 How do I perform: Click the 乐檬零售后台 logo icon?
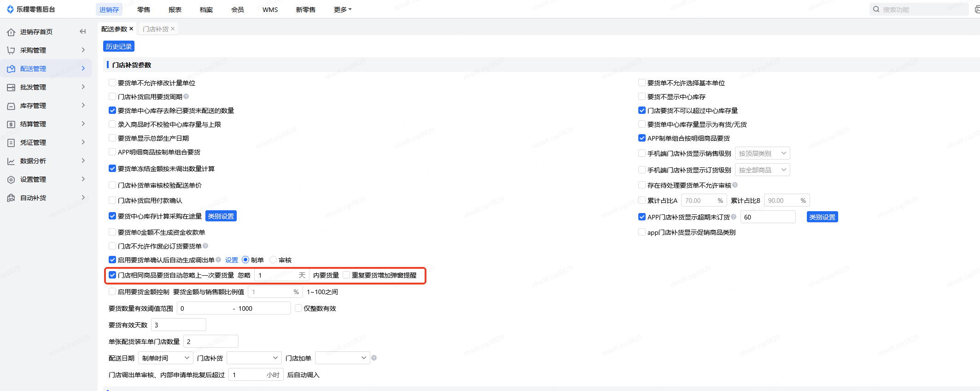10,9
